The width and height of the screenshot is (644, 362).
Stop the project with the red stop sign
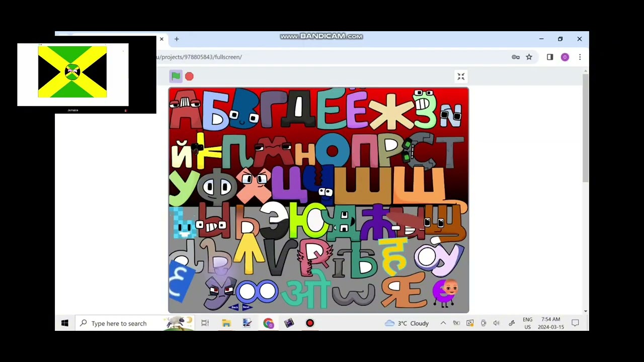point(189,76)
